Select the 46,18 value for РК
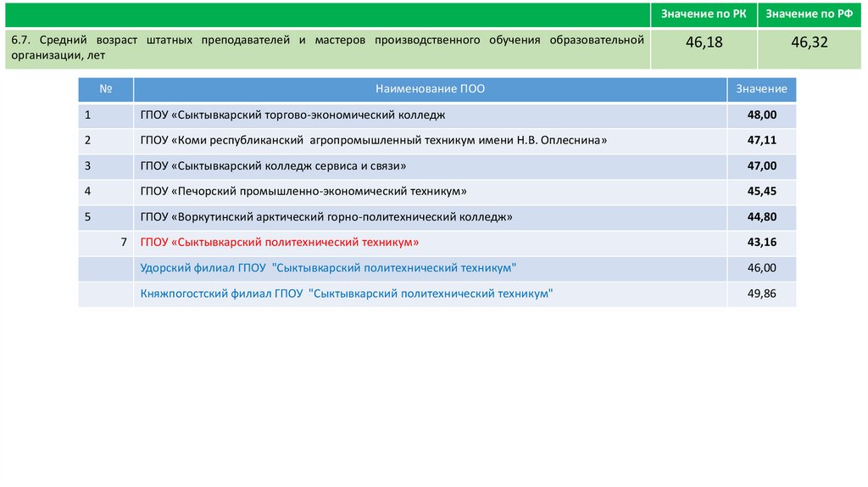Screen dimensions: 868x487 [704, 42]
